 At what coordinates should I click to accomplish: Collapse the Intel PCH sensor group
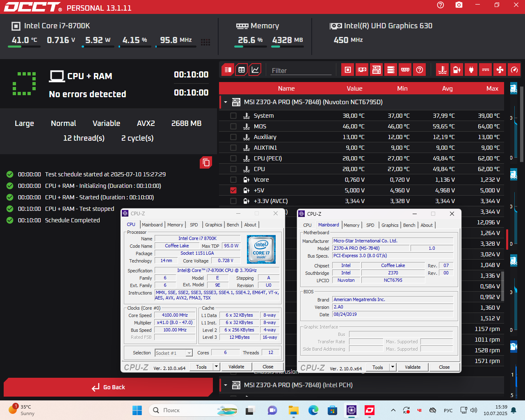(x=226, y=385)
